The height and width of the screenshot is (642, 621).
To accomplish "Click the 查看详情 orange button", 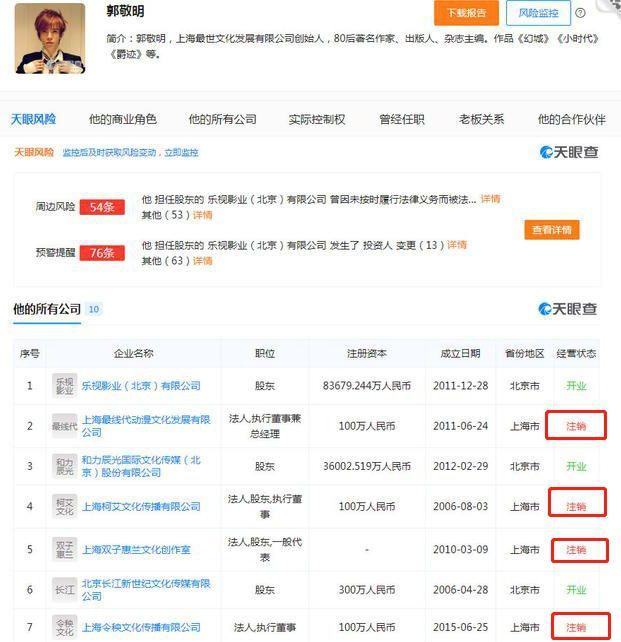I will pyautogui.click(x=552, y=230).
